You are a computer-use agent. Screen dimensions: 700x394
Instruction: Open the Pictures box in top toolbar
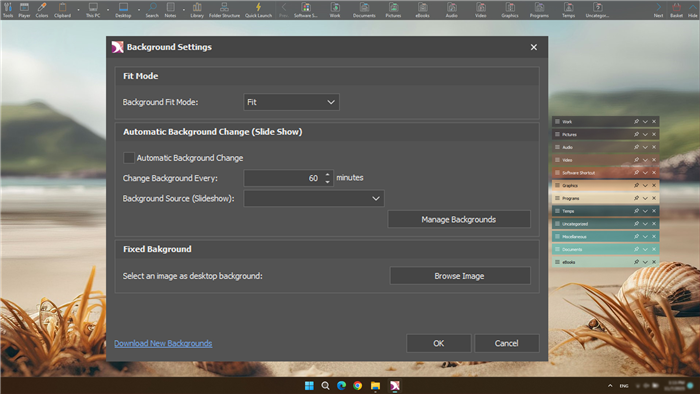(x=393, y=10)
